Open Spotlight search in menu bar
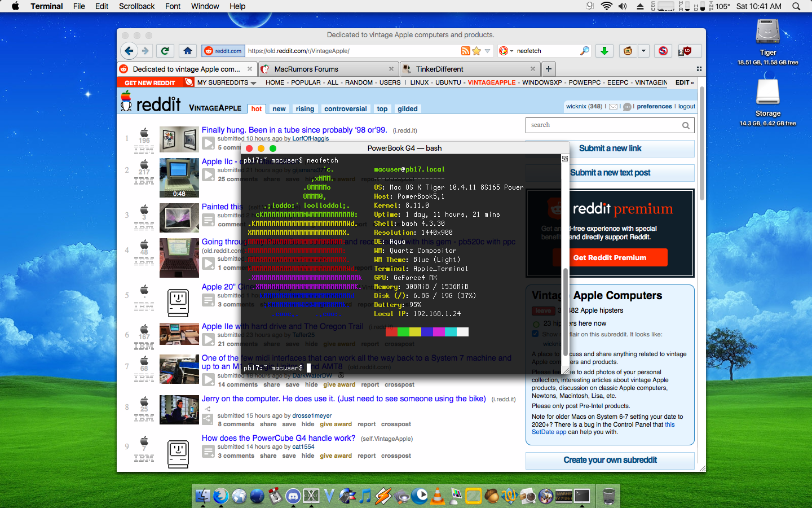 click(x=796, y=6)
